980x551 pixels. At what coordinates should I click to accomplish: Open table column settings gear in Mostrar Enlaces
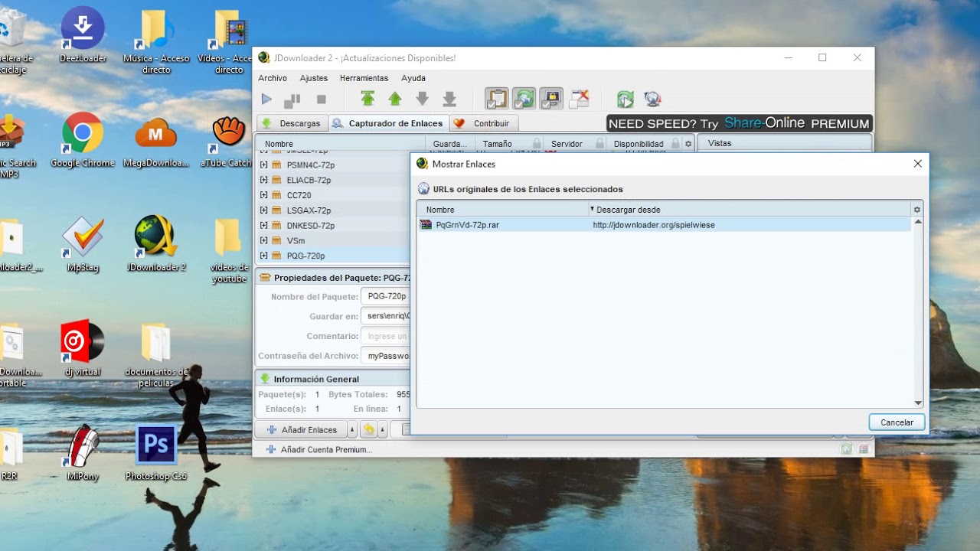pos(917,209)
